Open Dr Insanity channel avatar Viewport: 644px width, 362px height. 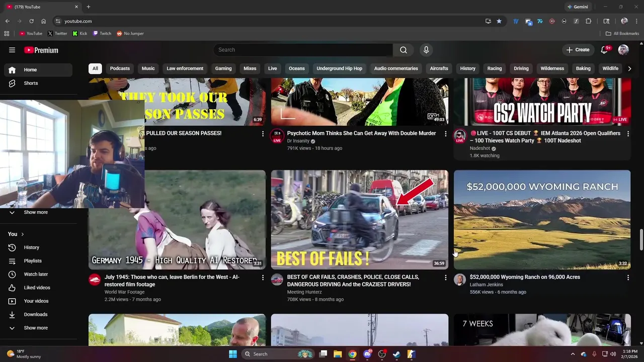click(x=277, y=136)
